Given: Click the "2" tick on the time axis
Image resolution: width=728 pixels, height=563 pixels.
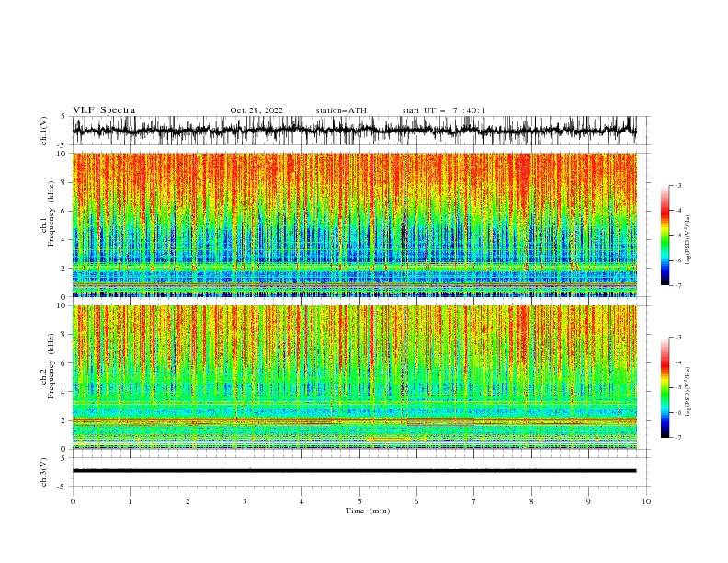Looking at the screenshot, I should [188, 501].
